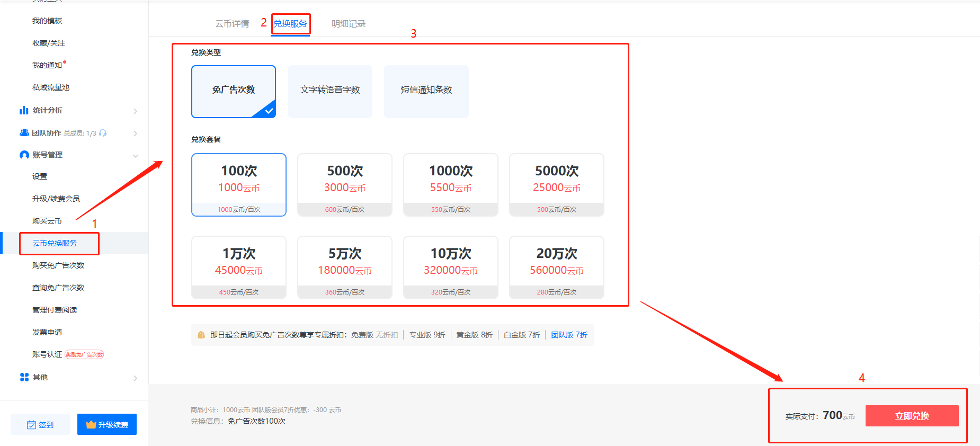Open the 明细记录 tab

click(349, 24)
